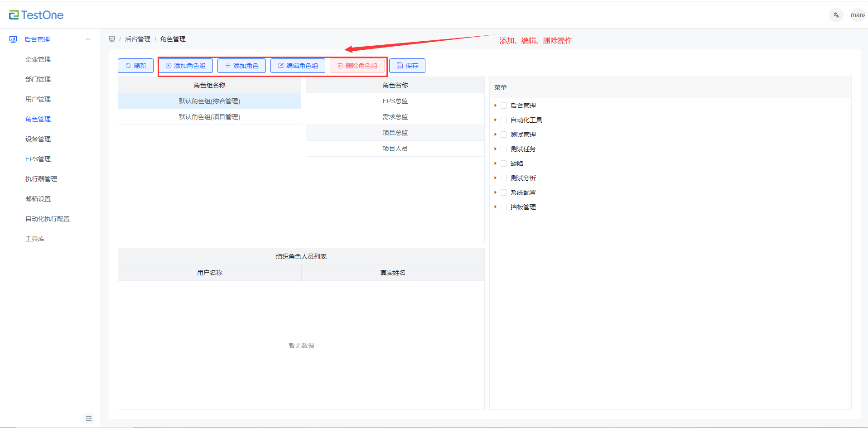Tick the 缺陷 checkbox
The image size is (868, 428).
coord(503,164)
